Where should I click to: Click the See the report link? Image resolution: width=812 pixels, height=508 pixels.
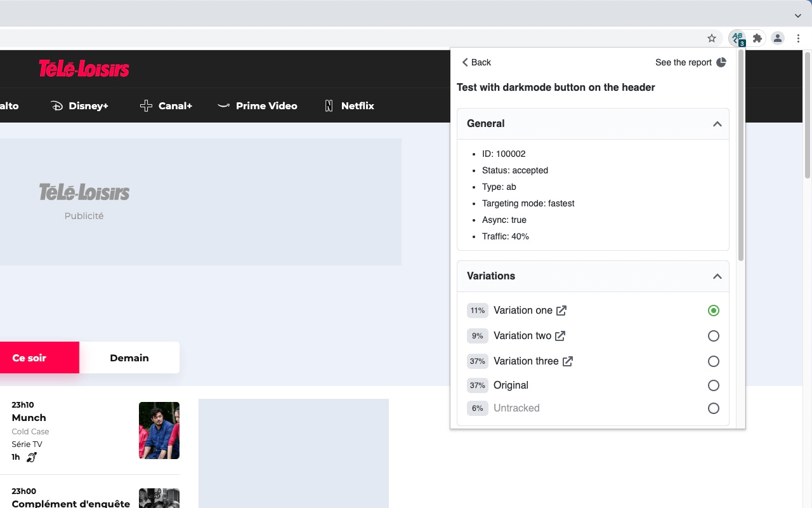tap(683, 62)
